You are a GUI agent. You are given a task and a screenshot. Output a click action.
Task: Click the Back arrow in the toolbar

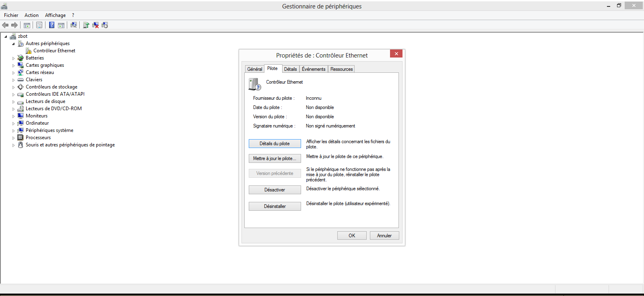pyautogui.click(x=5, y=25)
